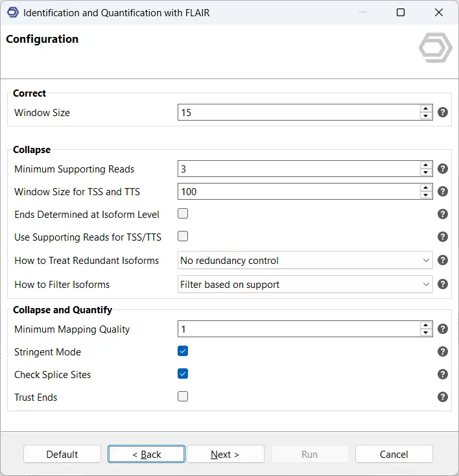
Task: Go to previous step with Back button
Action: pyautogui.click(x=147, y=454)
